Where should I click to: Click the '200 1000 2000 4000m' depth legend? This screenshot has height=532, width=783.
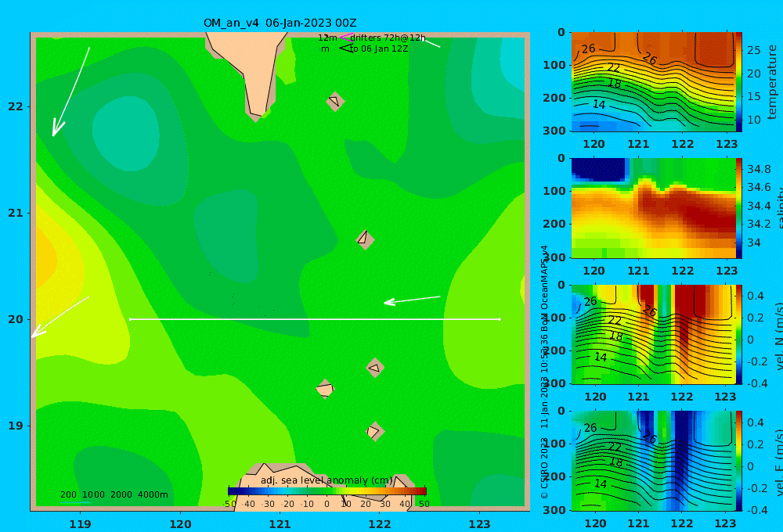point(114,494)
